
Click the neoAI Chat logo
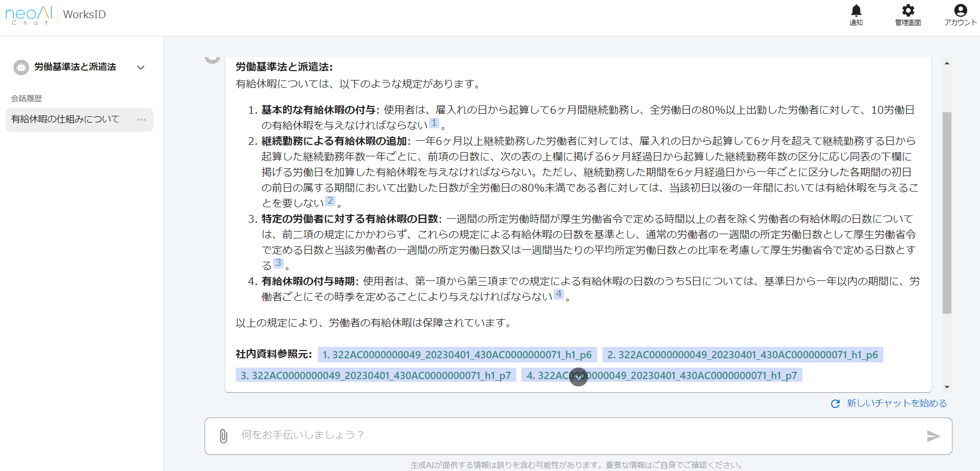[29, 15]
